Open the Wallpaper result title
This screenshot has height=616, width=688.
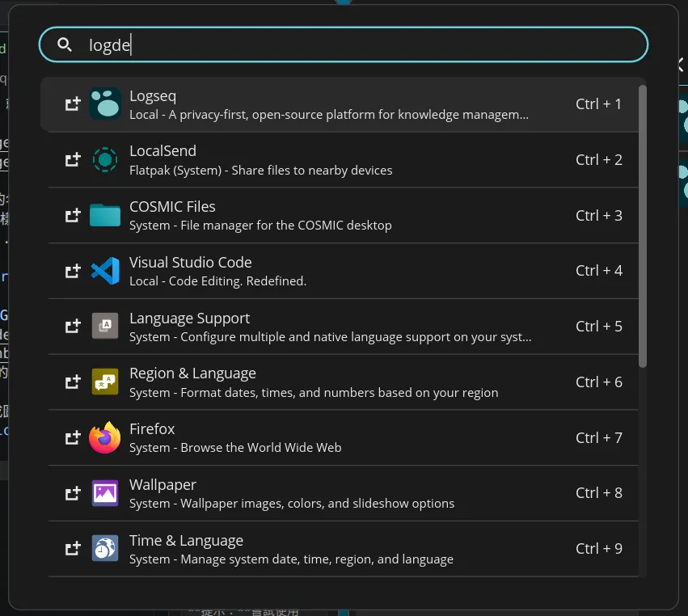pyautogui.click(x=163, y=485)
